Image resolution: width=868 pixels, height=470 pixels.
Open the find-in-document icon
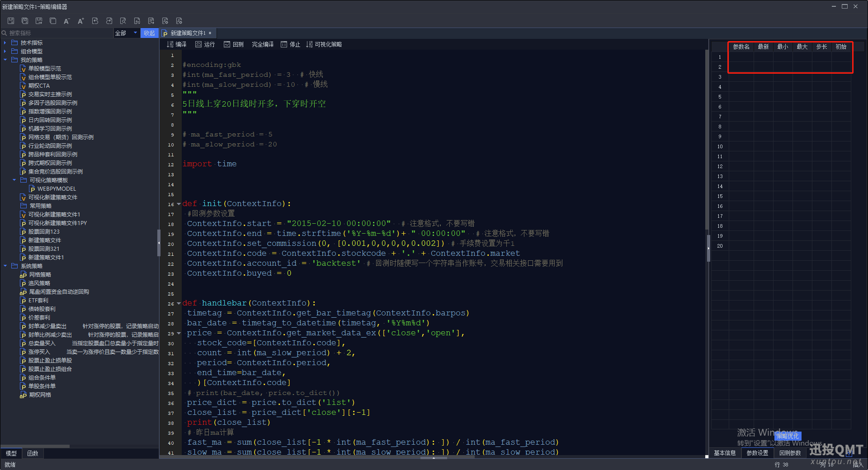point(123,21)
